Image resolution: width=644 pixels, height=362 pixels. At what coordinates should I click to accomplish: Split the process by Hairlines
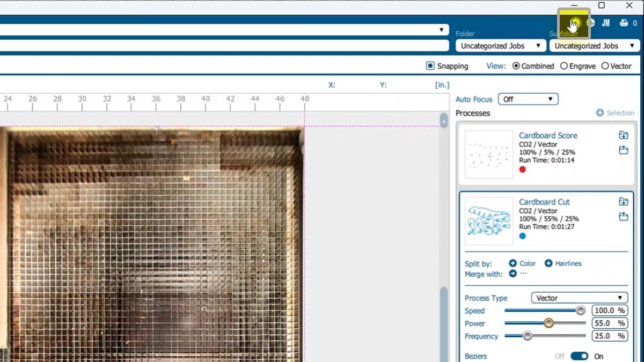(548, 263)
